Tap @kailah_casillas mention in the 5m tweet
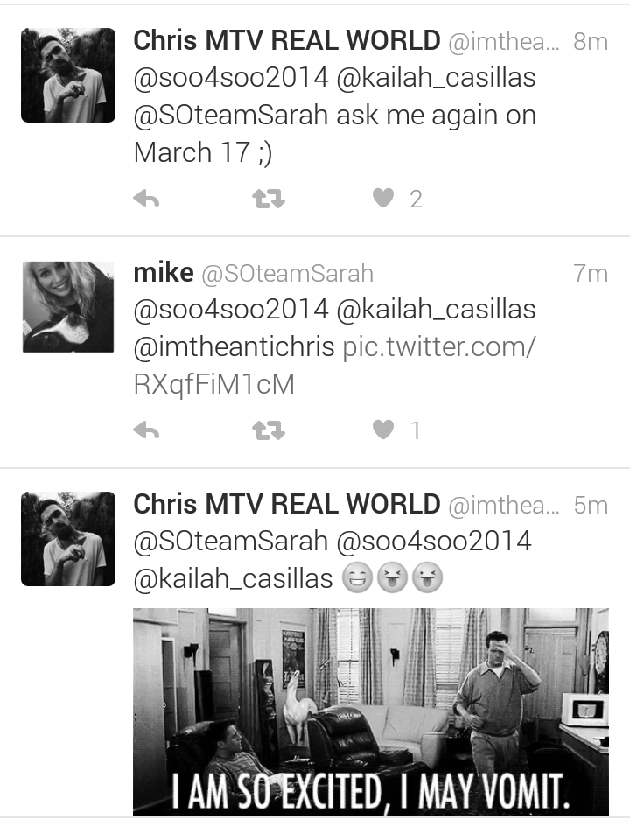Image resolution: width=630 pixels, height=840 pixels. [233, 579]
